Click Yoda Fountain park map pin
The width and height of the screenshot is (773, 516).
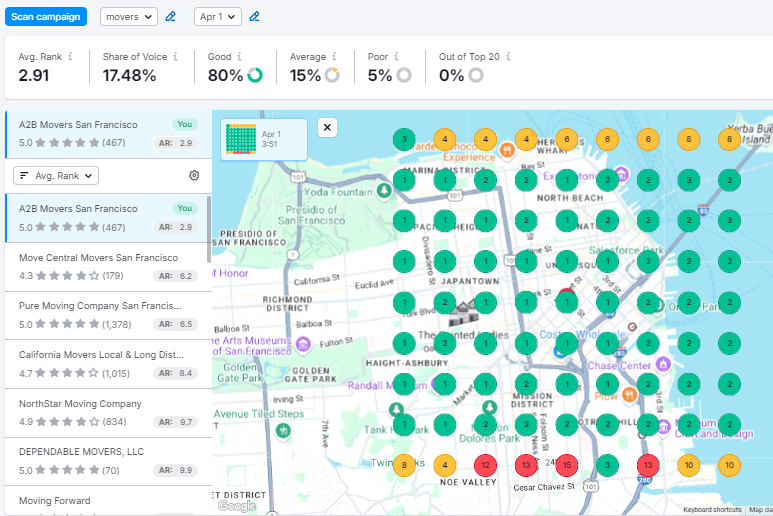point(384,191)
